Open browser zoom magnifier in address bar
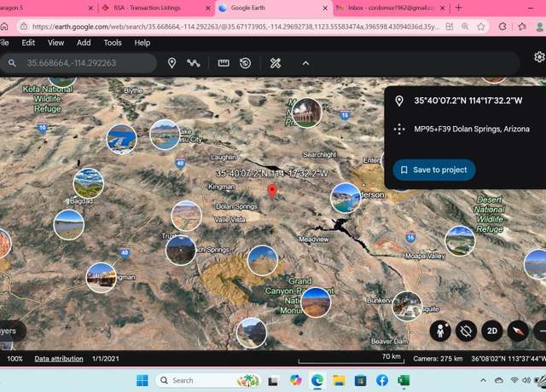 (465, 26)
